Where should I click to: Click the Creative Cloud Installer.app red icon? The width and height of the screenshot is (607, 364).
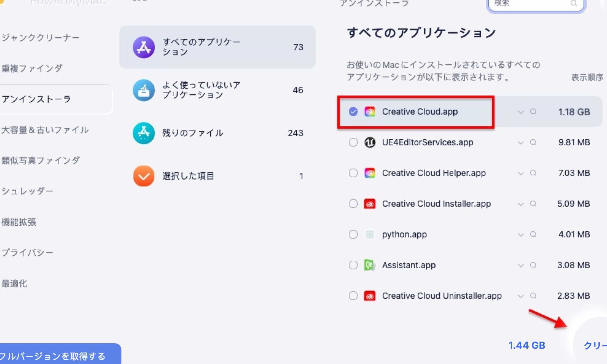[370, 204]
